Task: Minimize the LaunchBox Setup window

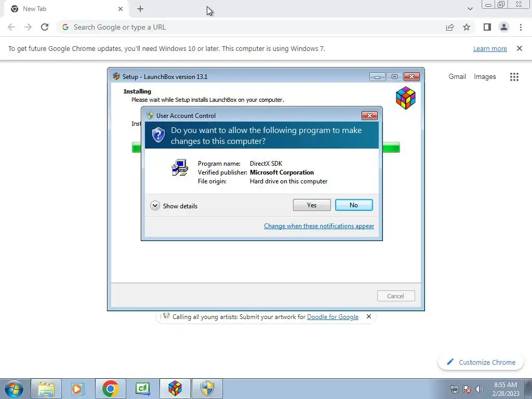Action: click(x=377, y=77)
